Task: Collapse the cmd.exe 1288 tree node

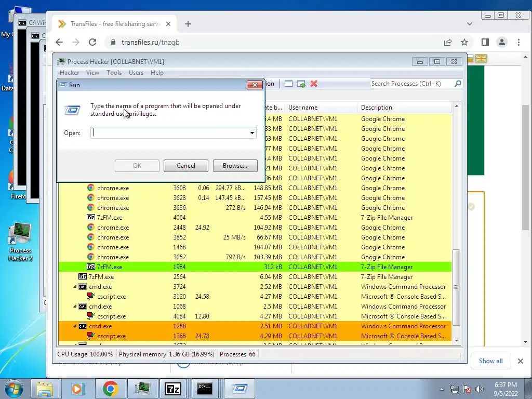Action: [75, 326]
